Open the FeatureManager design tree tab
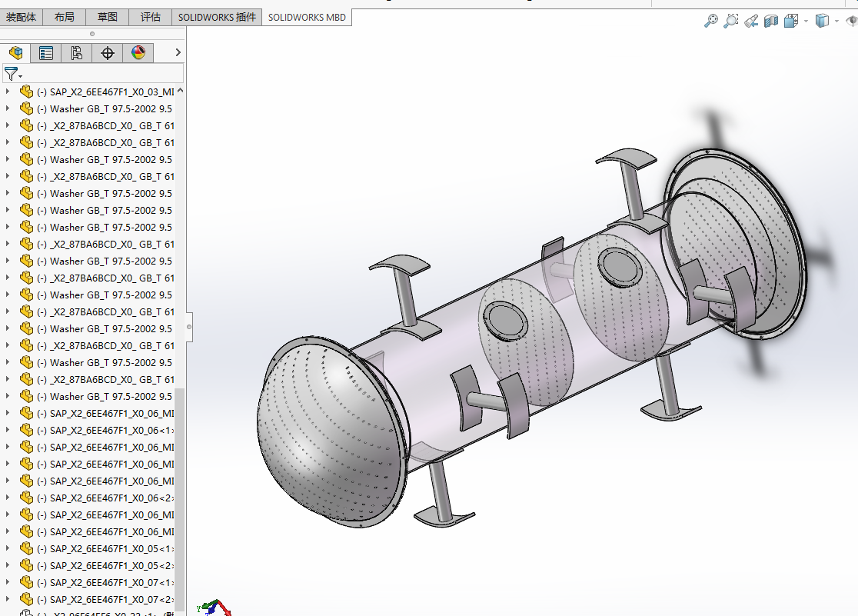Image resolution: width=858 pixels, height=616 pixels. coord(15,52)
